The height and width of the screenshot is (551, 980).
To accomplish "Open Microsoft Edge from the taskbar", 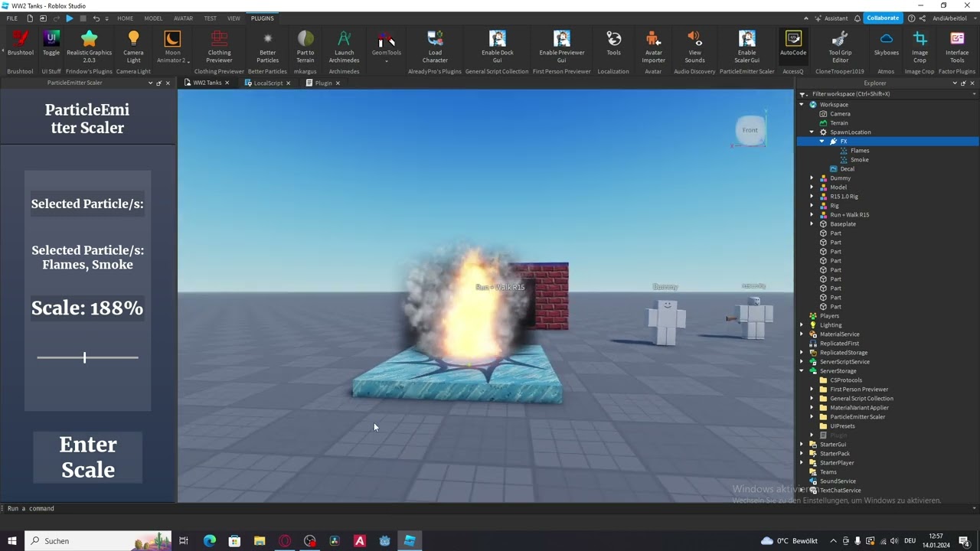I will point(210,541).
